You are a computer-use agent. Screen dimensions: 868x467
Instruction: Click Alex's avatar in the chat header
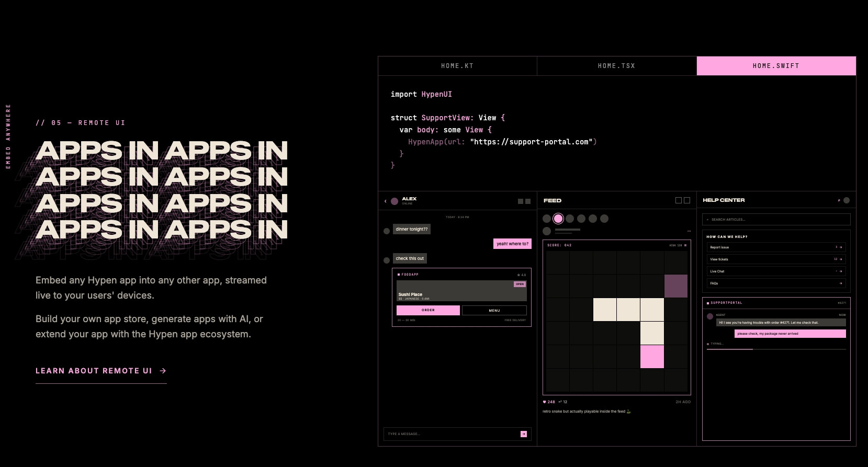point(394,201)
